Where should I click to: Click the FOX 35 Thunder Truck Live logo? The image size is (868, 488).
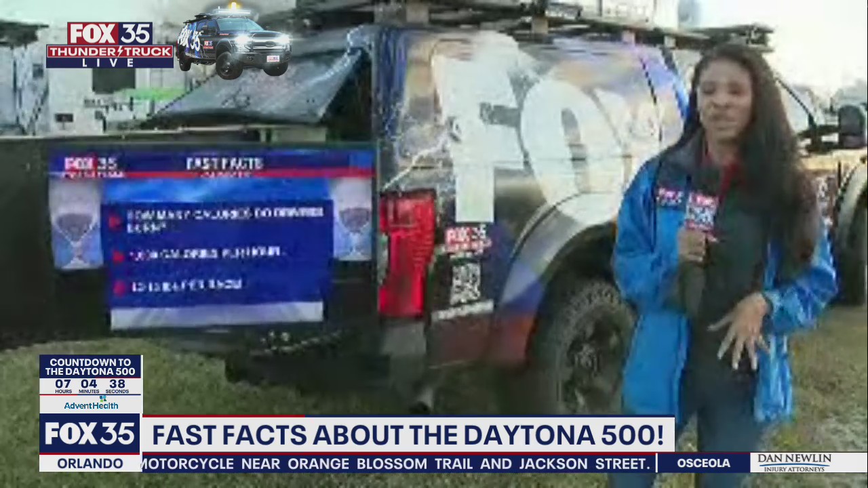(x=109, y=45)
